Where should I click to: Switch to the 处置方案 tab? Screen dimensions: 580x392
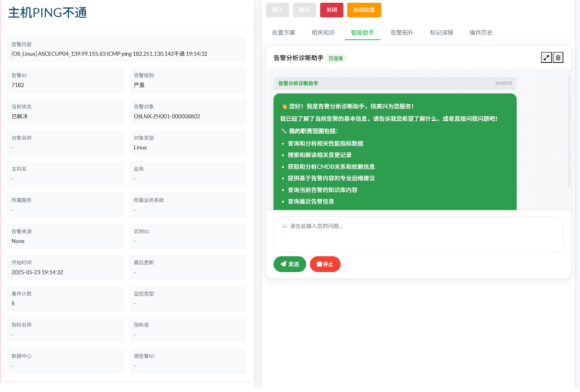tap(283, 33)
